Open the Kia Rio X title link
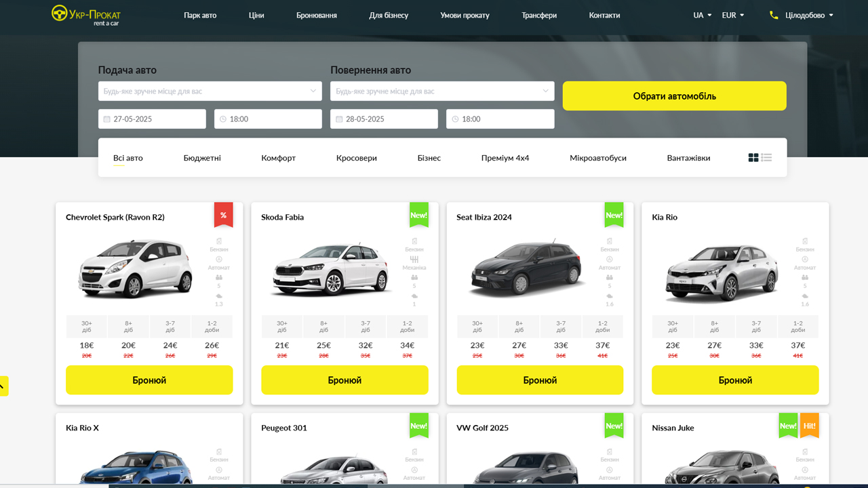868x488 pixels. (x=82, y=428)
